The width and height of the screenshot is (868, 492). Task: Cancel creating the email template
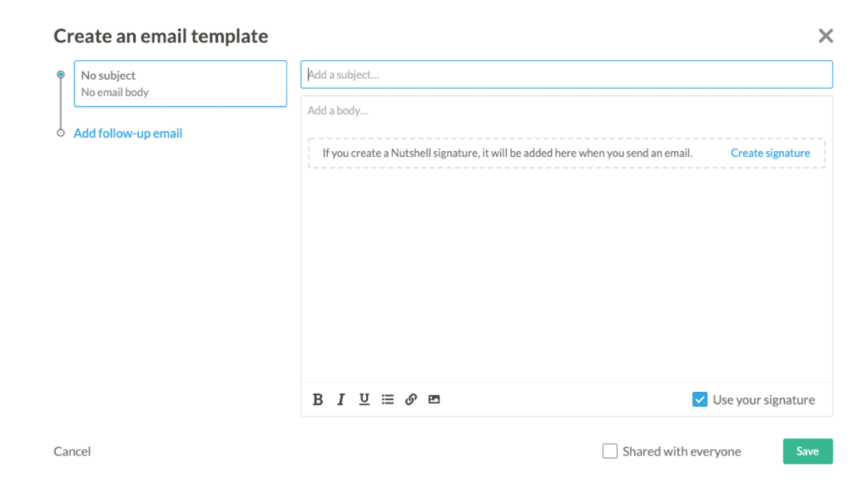click(x=71, y=450)
